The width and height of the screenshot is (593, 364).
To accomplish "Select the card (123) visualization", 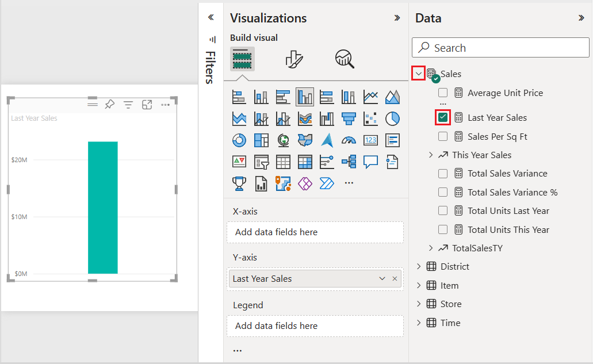I will coord(370,140).
